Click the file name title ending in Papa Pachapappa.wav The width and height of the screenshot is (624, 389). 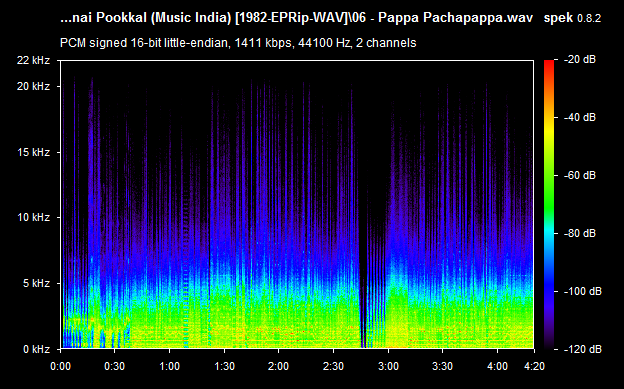pyautogui.click(x=296, y=18)
